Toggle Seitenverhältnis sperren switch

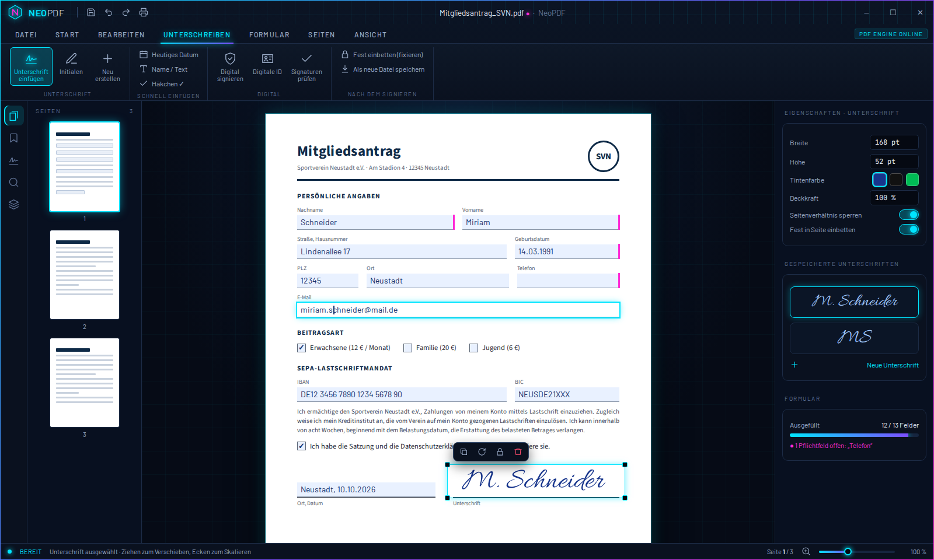(x=909, y=215)
